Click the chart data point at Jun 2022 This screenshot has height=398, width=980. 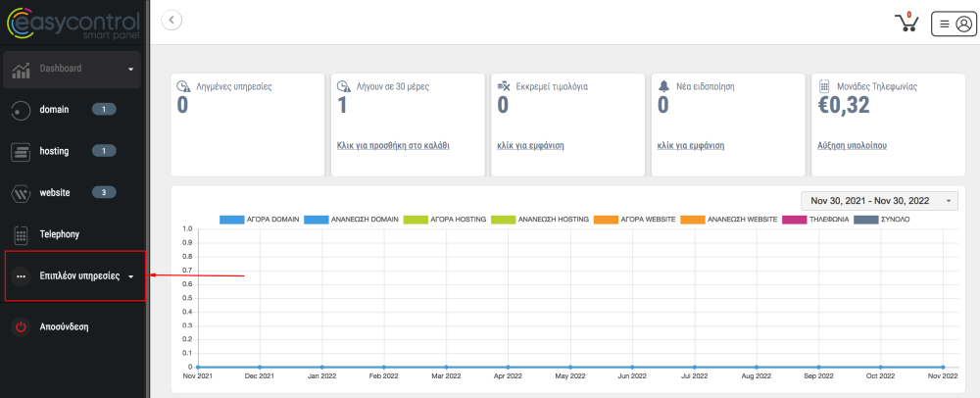coord(632,368)
